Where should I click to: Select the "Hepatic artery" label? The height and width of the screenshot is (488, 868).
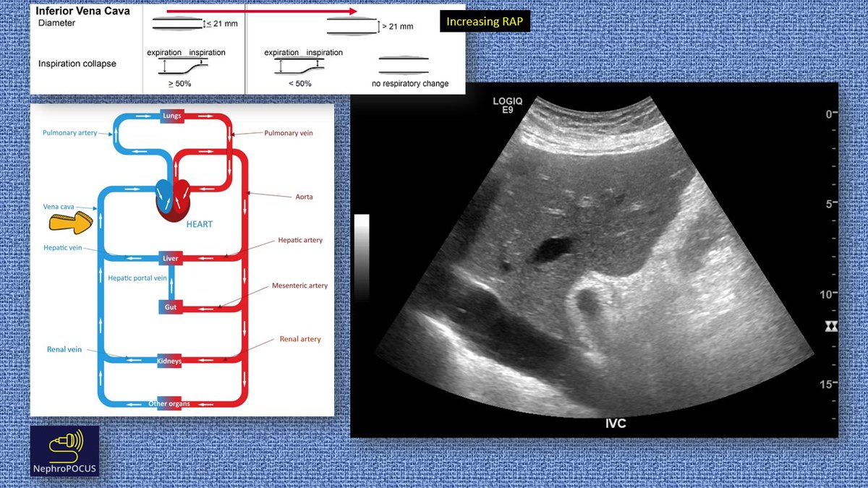pyautogui.click(x=300, y=239)
